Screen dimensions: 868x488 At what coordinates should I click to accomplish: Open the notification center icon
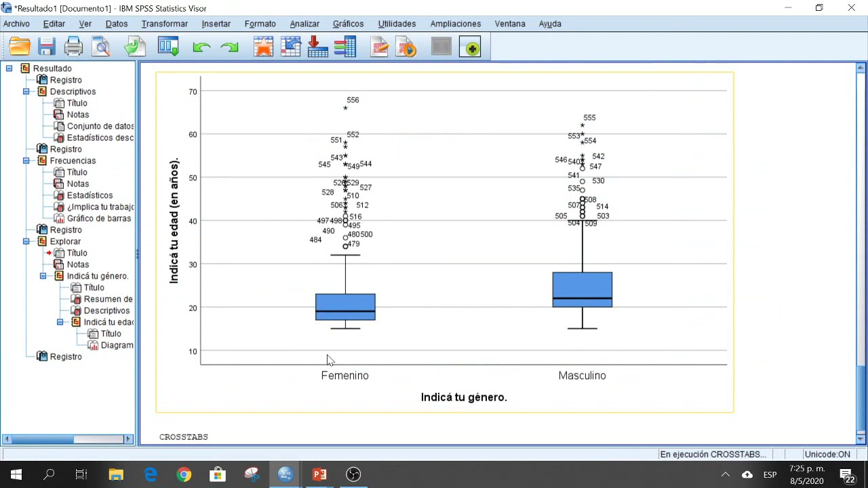pos(847,474)
